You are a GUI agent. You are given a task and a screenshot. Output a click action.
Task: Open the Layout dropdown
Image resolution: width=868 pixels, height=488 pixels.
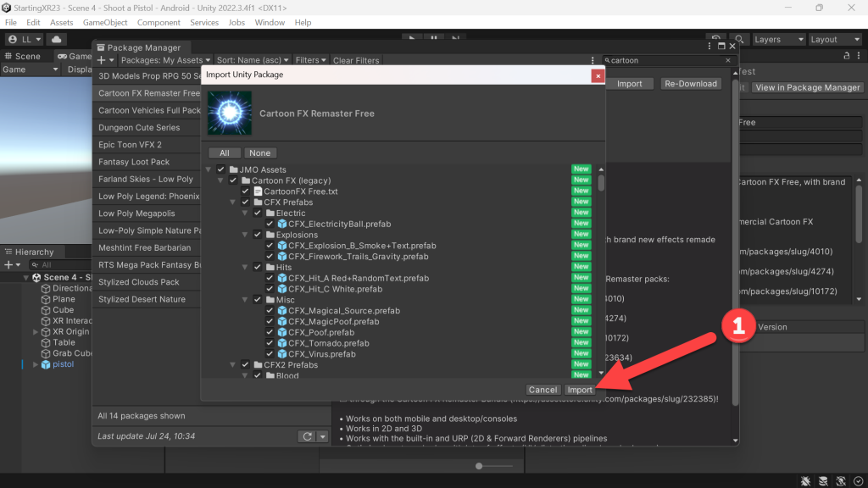coord(835,39)
